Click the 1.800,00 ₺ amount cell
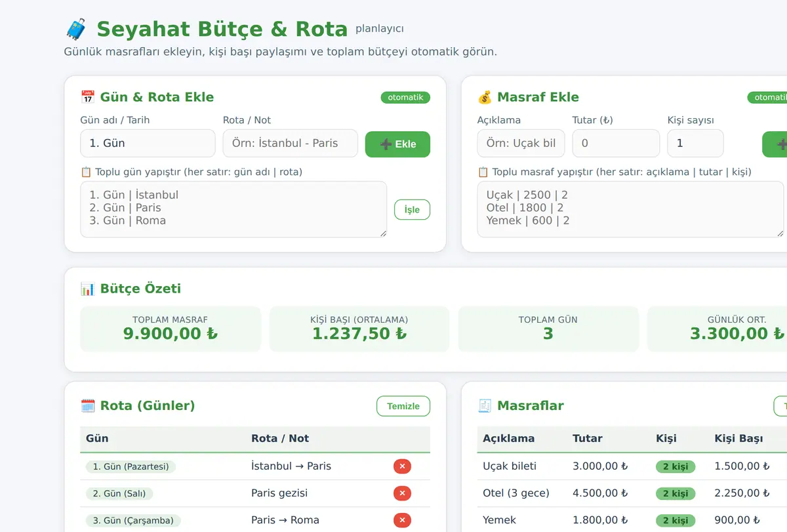 click(x=600, y=520)
